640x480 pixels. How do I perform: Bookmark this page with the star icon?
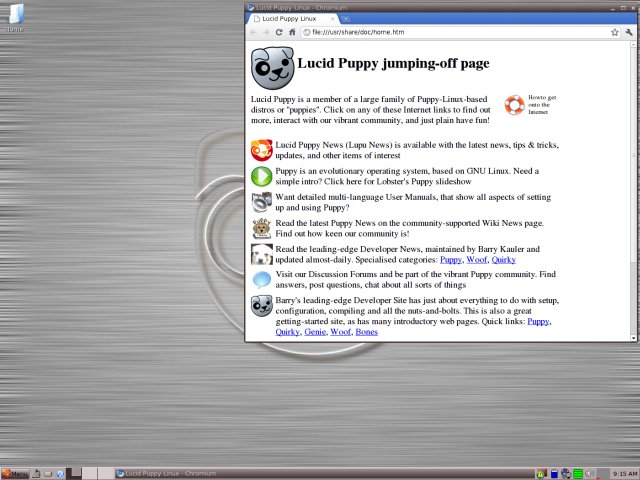615,32
